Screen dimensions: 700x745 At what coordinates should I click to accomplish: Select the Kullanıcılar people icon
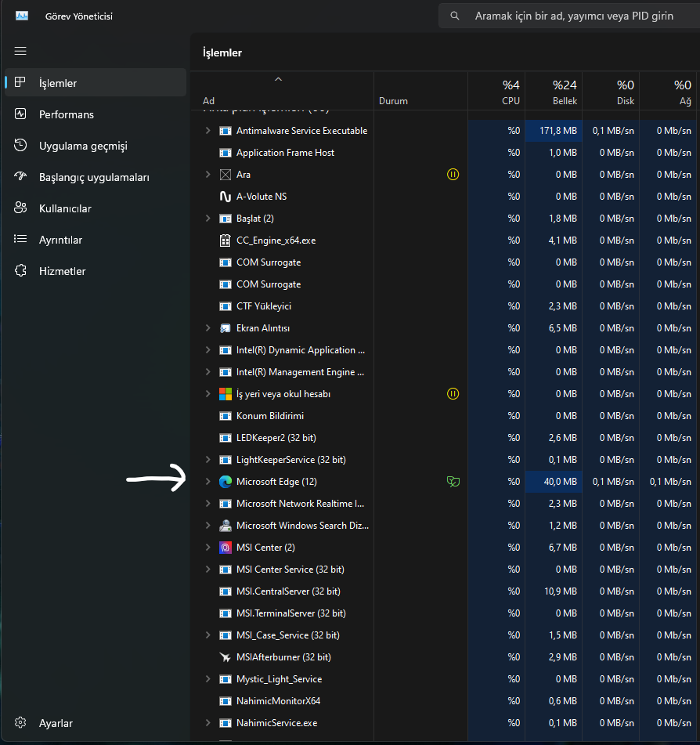pos(20,208)
